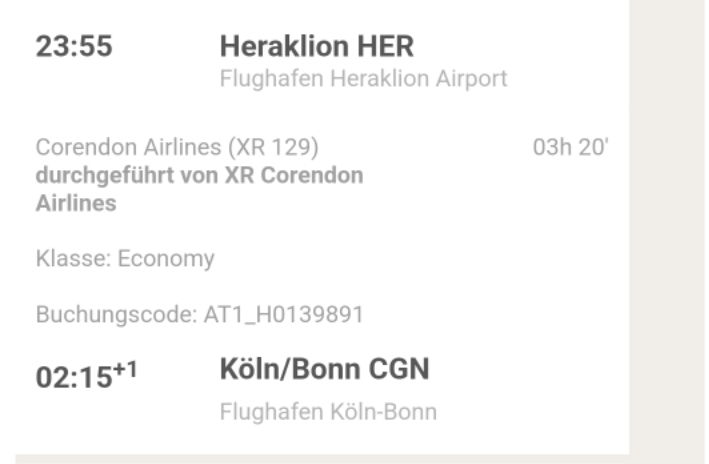Select durchgeführt von XR Corendon text
The width and height of the screenshot is (709, 464).
pos(199,175)
